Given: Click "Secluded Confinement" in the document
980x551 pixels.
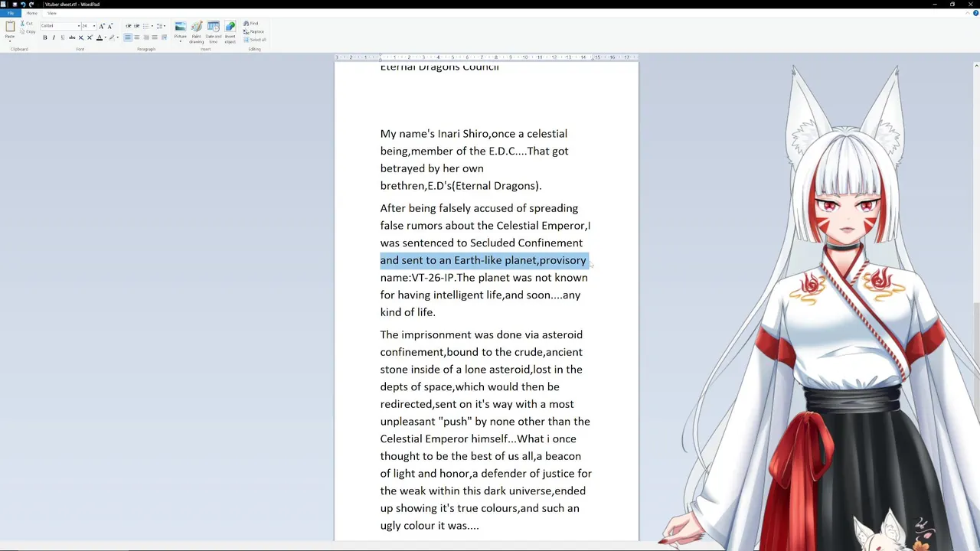Looking at the screenshot, I should (526, 243).
